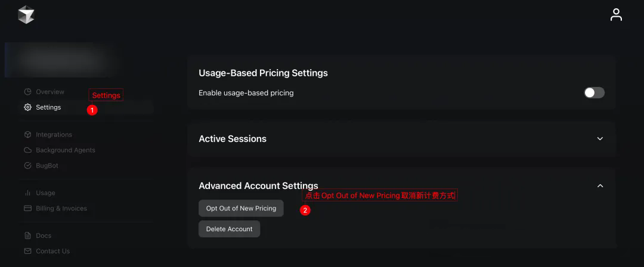Click the Background Agents cloud icon
Viewport: 644px width, 267px height.
tap(27, 150)
